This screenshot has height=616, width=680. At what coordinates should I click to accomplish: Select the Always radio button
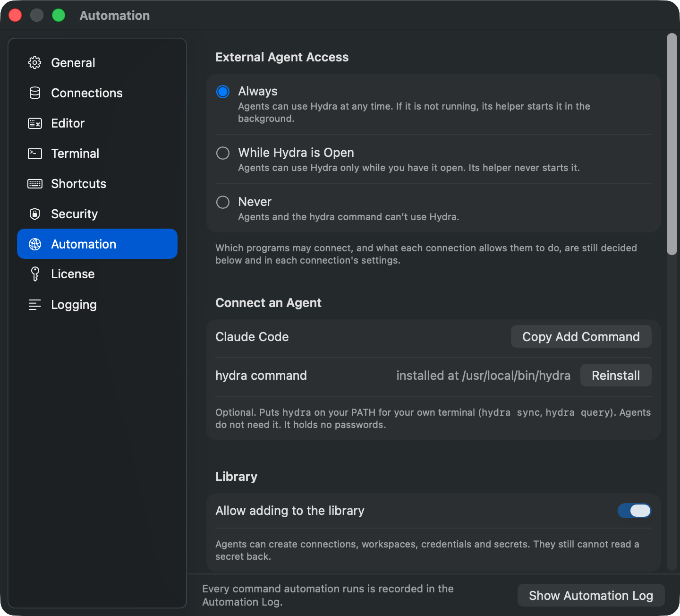pyautogui.click(x=223, y=91)
